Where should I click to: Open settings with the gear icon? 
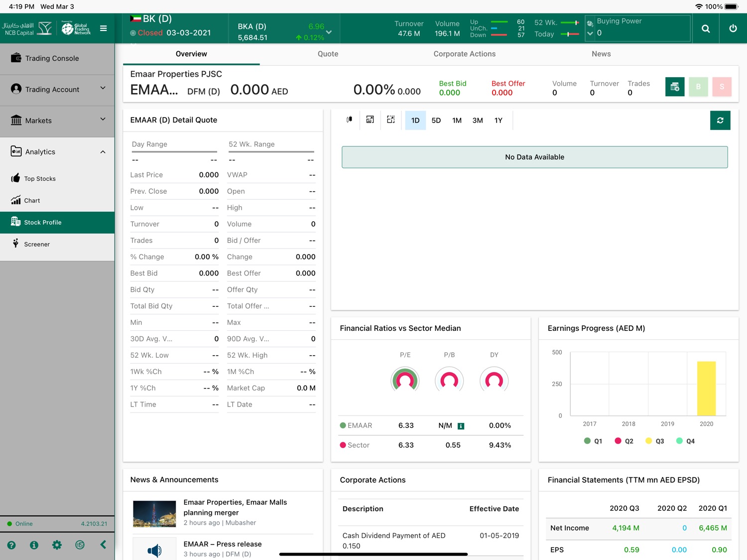57,545
